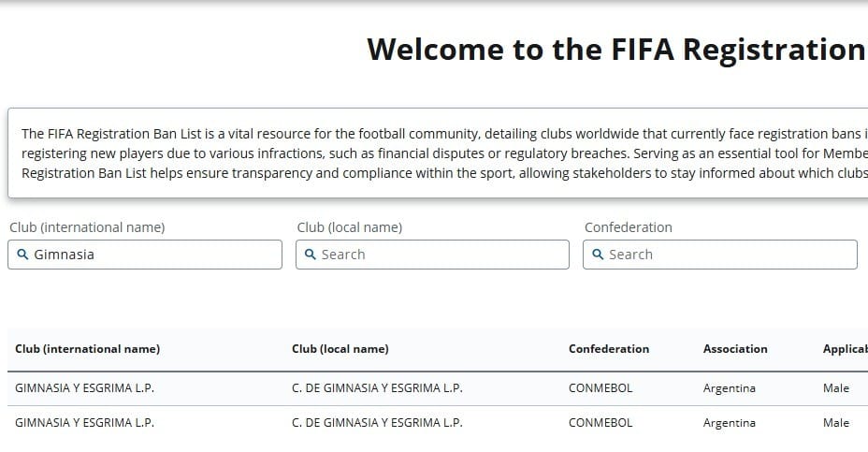Click into the Confederation search box
This screenshot has height=452, width=868.
728,255
